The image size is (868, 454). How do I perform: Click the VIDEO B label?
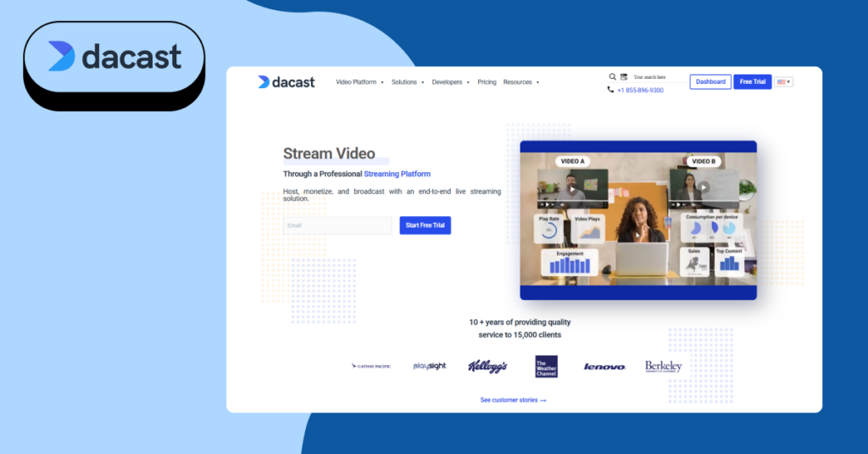click(704, 162)
